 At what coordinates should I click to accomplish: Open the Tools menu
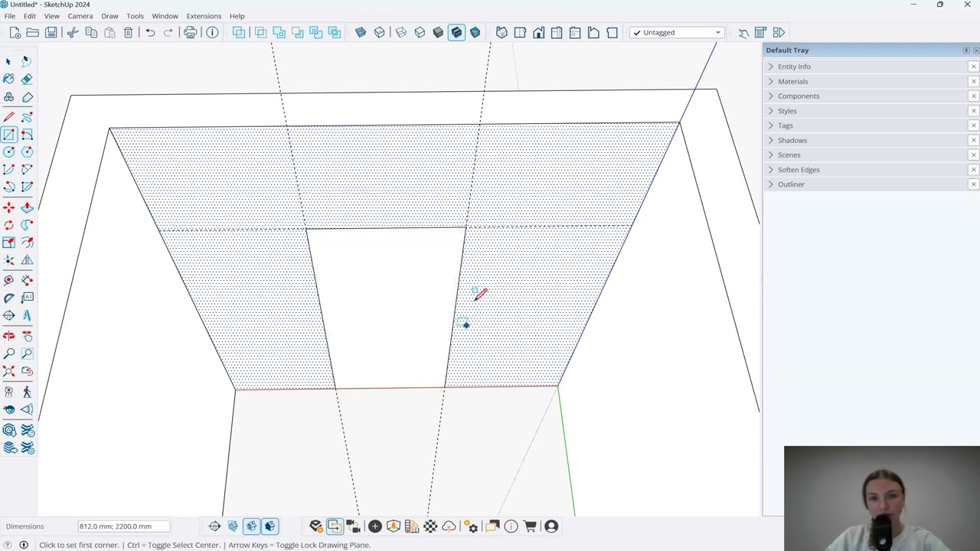(135, 16)
